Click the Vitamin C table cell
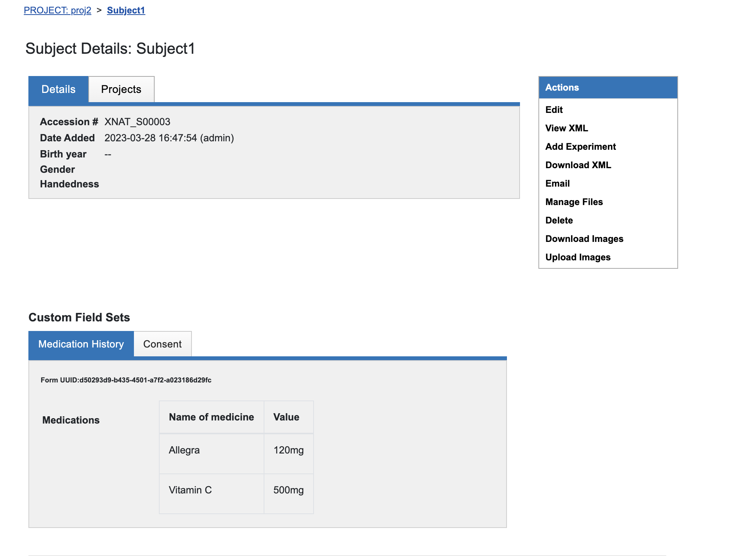This screenshot has width=756, height=556. (x=190, y=490)
